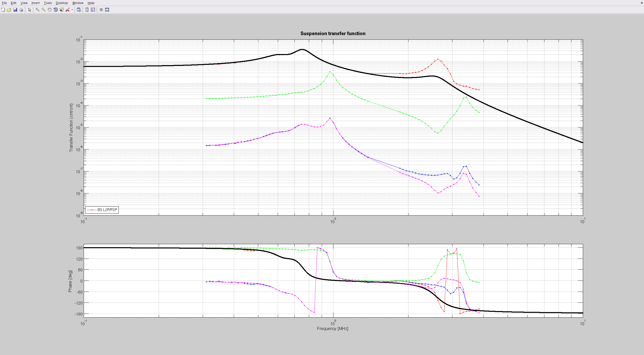Open the Edit menu
Image resolution: width=644 pixels, height=355 pixels.
click(x=13, y=3)
